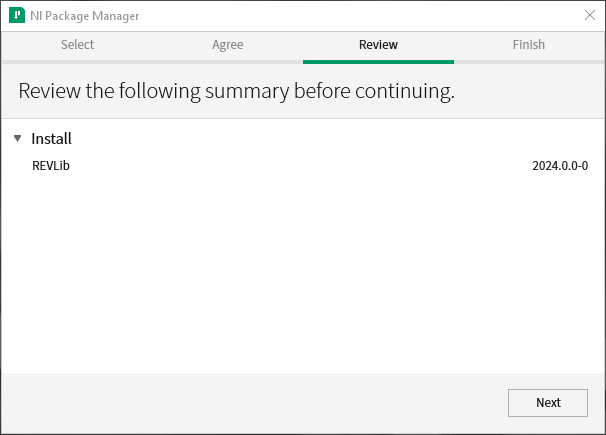Image resolution: width=606 pixels, height=435 pixels.
Task: Collapse the Install group triangle
Action: tap(18, 139)
